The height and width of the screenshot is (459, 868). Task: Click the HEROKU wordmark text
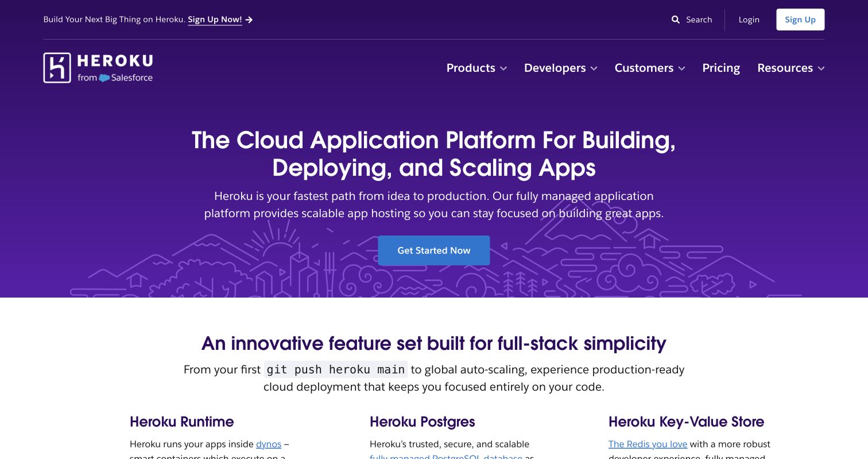115,61
